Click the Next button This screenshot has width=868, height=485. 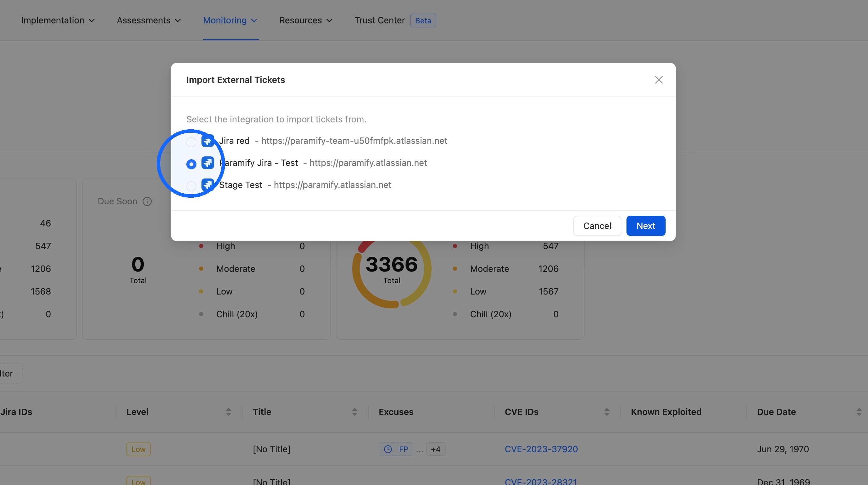pos(646,226)
